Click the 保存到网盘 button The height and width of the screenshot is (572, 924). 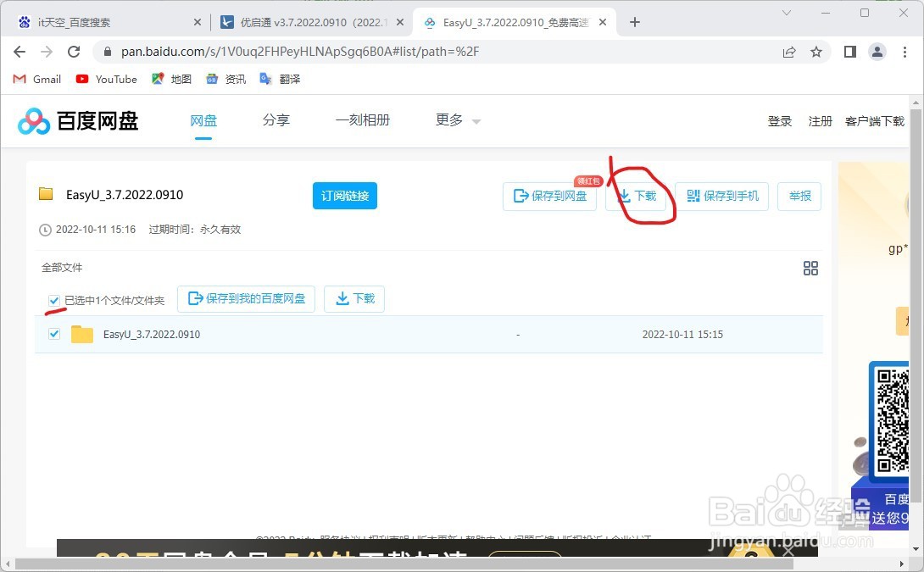click(550, 196)
